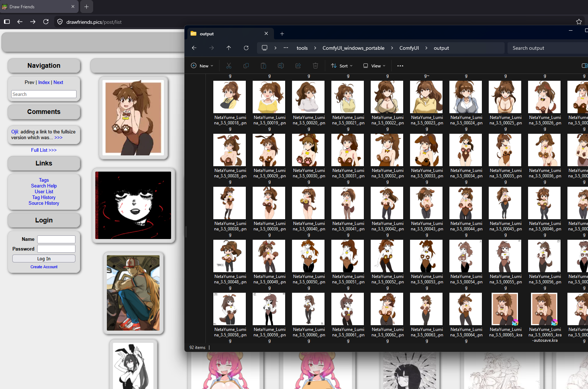588x389 pixels.
Task: Add a new tab in File Explorer
Action: 282,34
